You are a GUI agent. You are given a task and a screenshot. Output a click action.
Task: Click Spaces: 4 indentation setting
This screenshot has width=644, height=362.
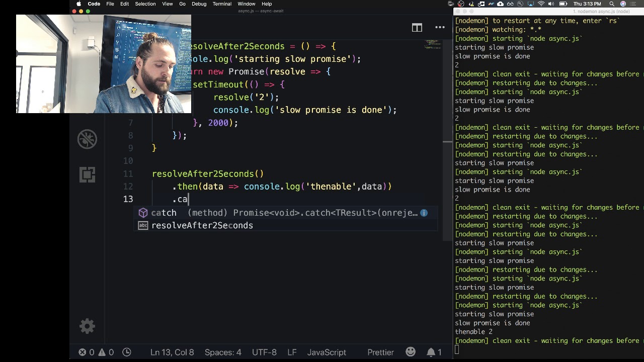(223, 352)
